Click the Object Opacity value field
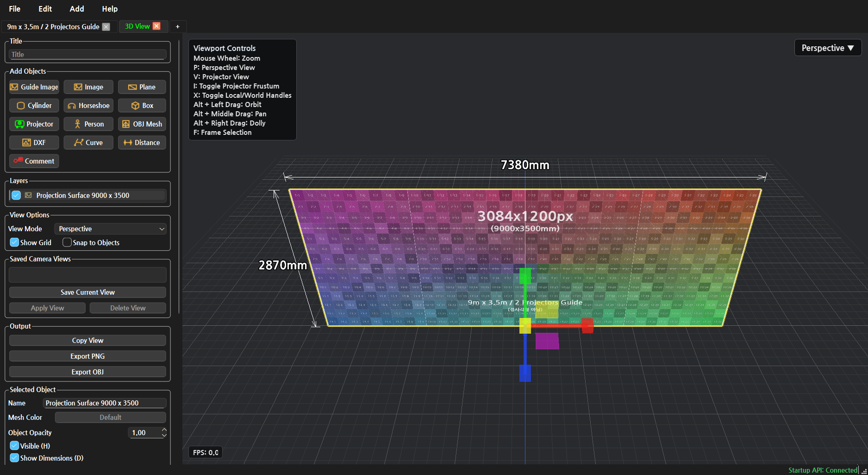 (144, 433)
